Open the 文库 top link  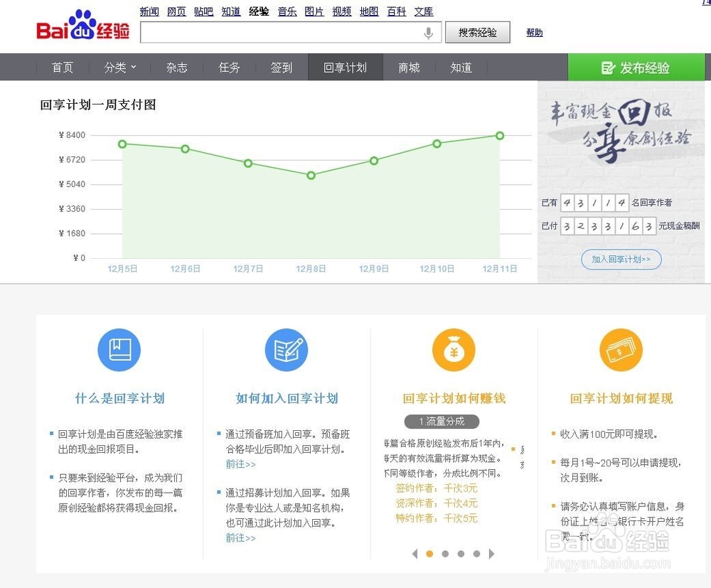click(424, 11)
